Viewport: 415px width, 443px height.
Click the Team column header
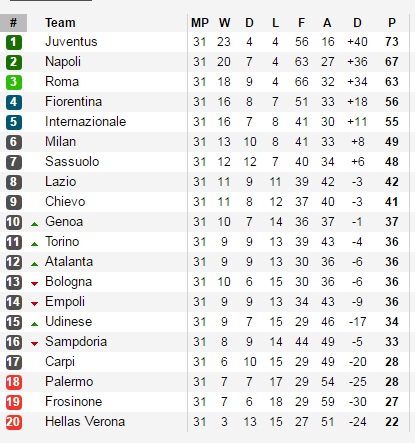coord(60,23)
